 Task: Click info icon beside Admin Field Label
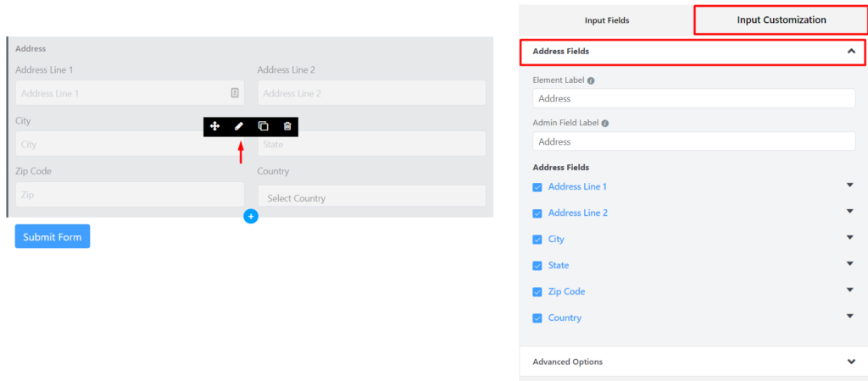(x=605, y=124)
